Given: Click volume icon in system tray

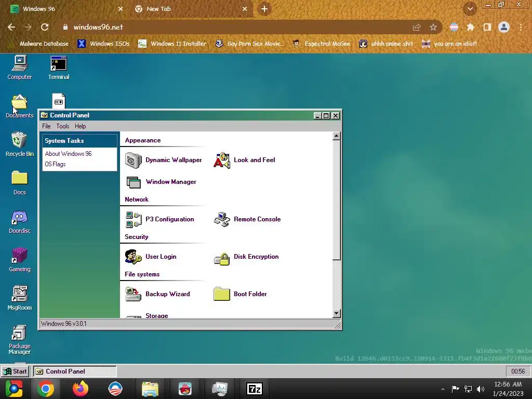Looking at the screenshot, I should pos(481,389).
